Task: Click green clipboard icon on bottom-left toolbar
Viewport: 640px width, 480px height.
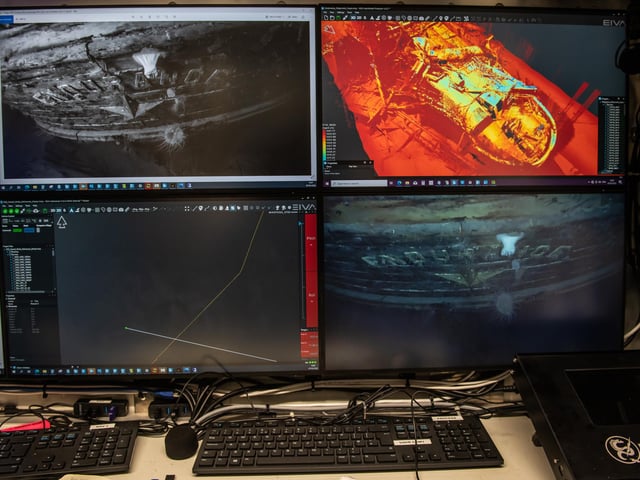Action: click(45, 211)
